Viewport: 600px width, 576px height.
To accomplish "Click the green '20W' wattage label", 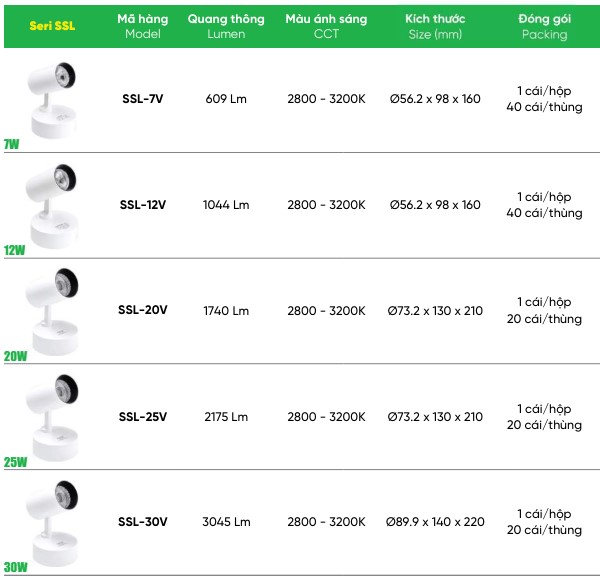I will pyautogui.click(x=15, y=356).
